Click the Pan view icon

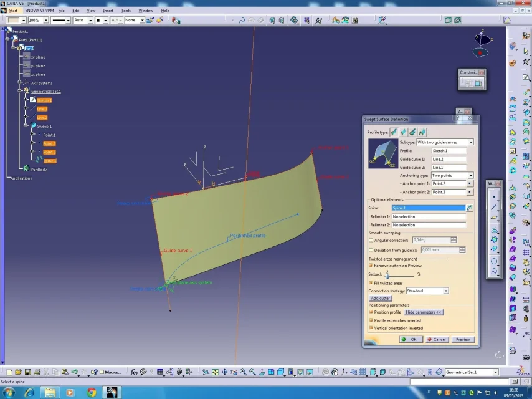point(224,372)
